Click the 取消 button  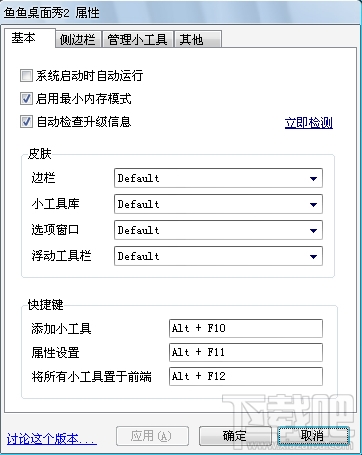[x=312, y=436]
